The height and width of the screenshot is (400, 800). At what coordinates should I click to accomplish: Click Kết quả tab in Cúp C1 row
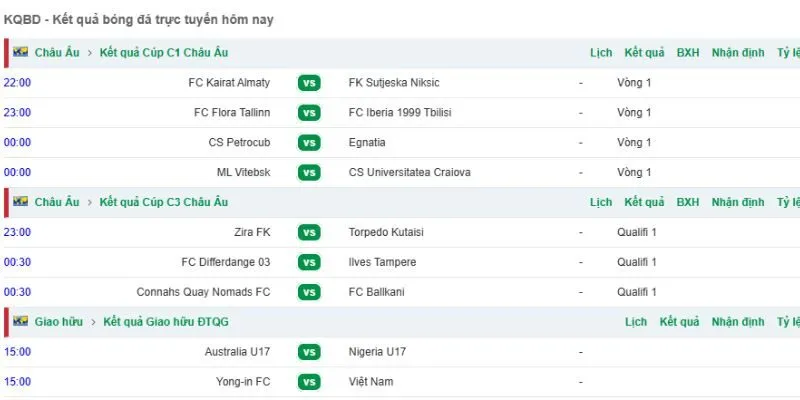click(644, 53)
